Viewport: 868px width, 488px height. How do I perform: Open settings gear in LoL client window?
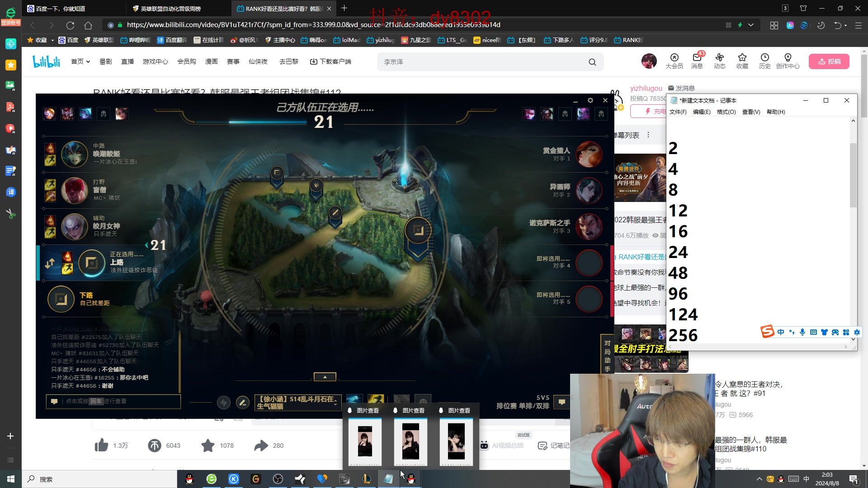click(590, 100)
